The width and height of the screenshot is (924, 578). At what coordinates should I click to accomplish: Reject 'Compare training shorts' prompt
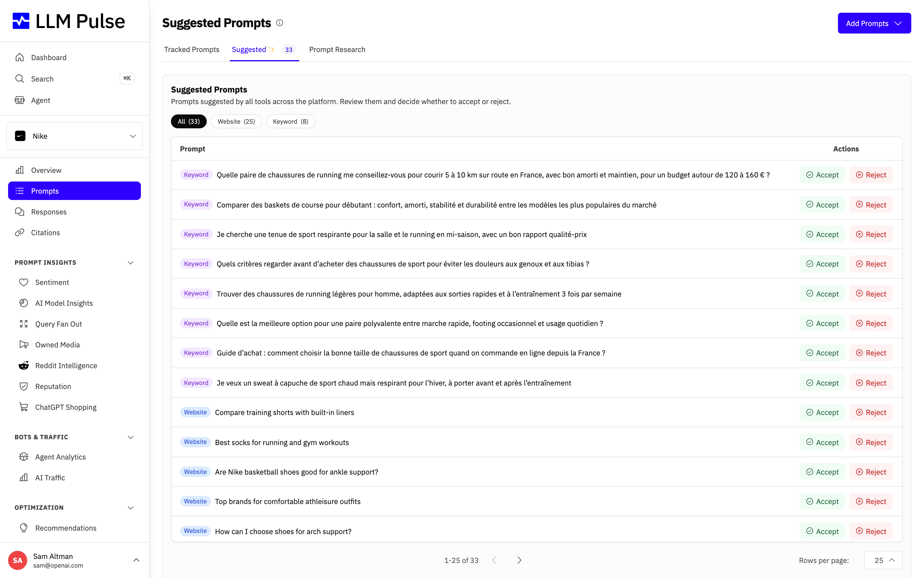tap(871, 412)
